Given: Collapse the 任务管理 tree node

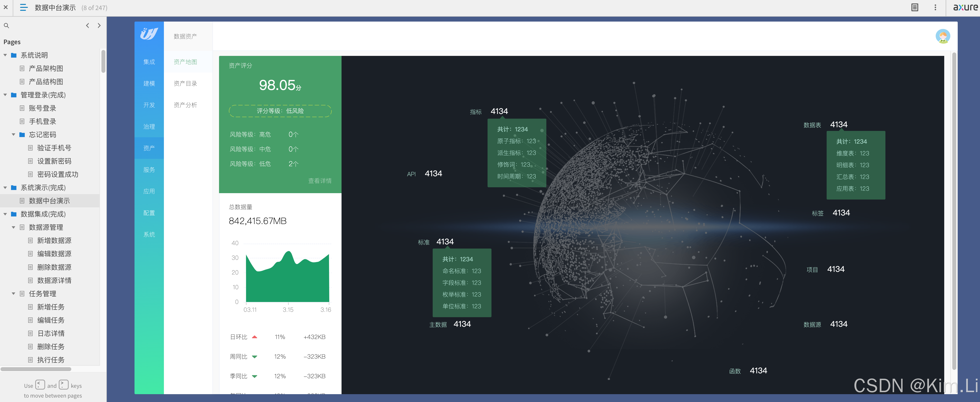Looking at the screenshot, I should tap(14, 293).
